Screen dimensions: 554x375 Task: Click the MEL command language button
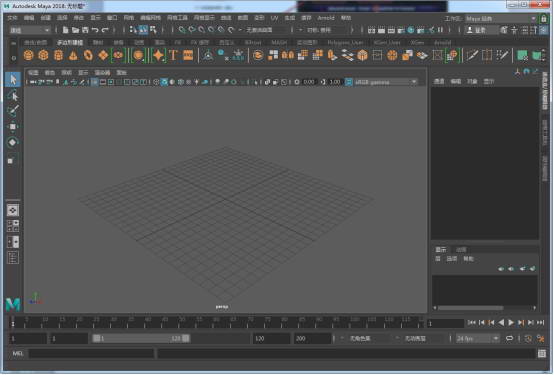click(18, 353)
